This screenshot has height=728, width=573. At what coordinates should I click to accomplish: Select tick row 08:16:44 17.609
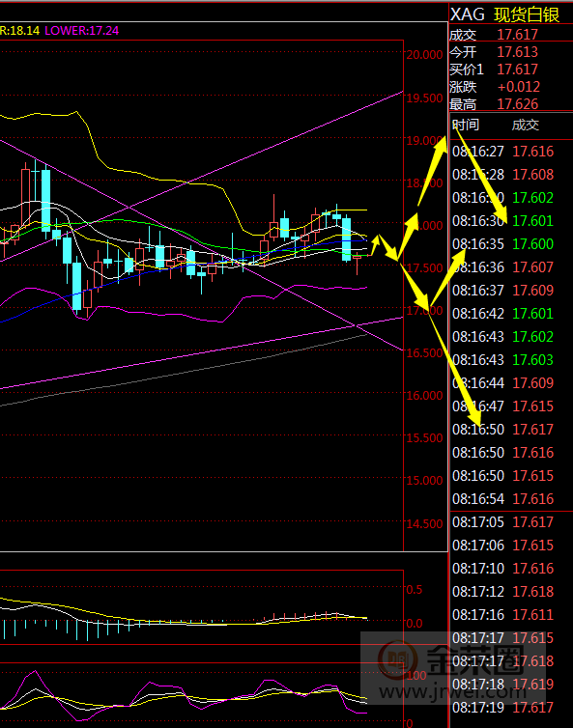point(511,383)
